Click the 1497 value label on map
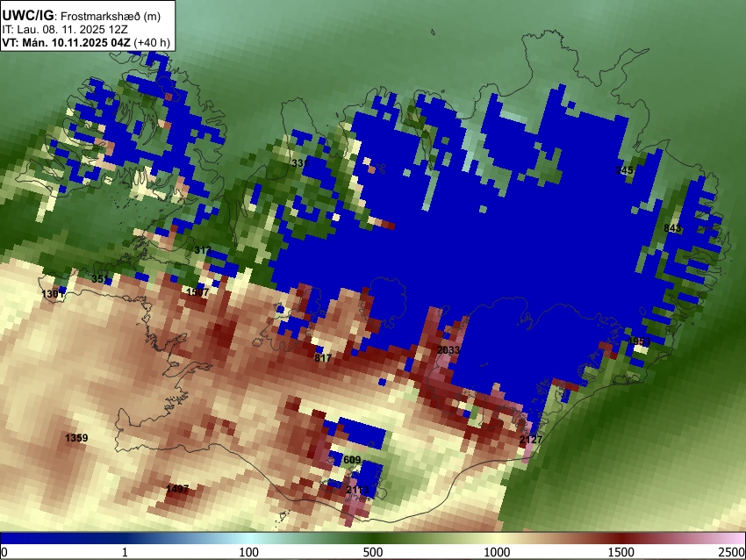This screenshot has height=560, width=746. [177, 489]
